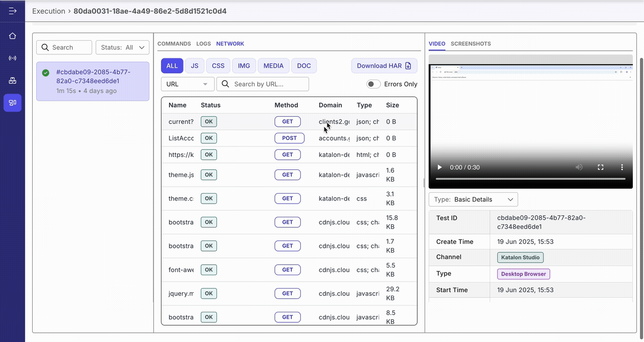Click the 29.2 KB size cell
644x342 pixels.
coord(392,293)
